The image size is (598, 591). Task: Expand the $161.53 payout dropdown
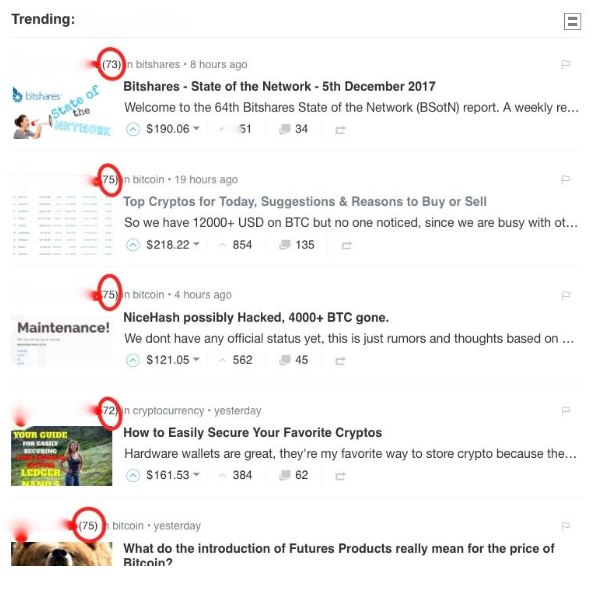click(x=196, y=474)
